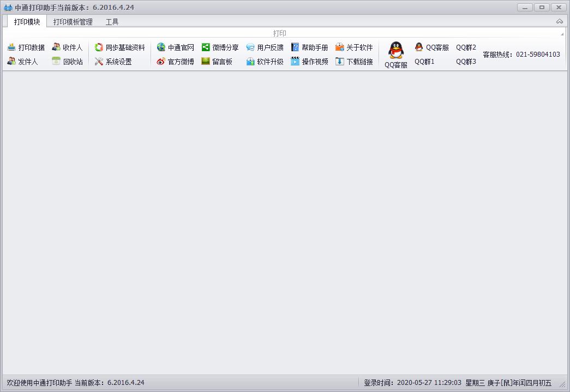The image size is (570, 392).
Task: Visit 中通官网 official website
Action: pyautogui.click(x=176, y=47)
